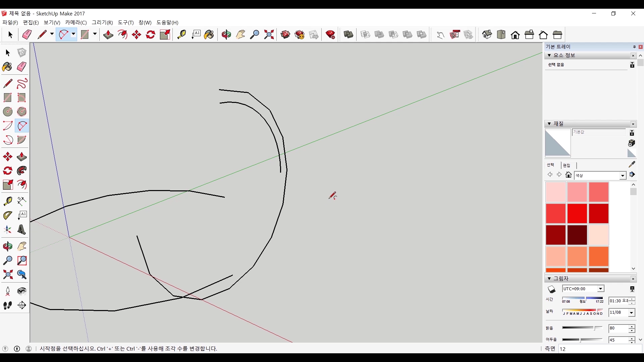The width and height of the screenshot is (644, 362).
Task: Click the 측면 segments input field
Action: (600, 349)
